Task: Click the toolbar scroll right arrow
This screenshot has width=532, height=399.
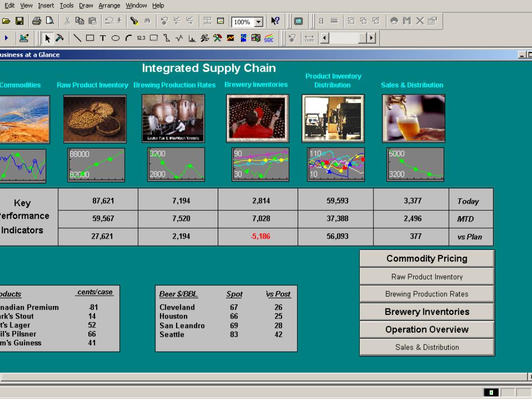Action: click(371, 38)
